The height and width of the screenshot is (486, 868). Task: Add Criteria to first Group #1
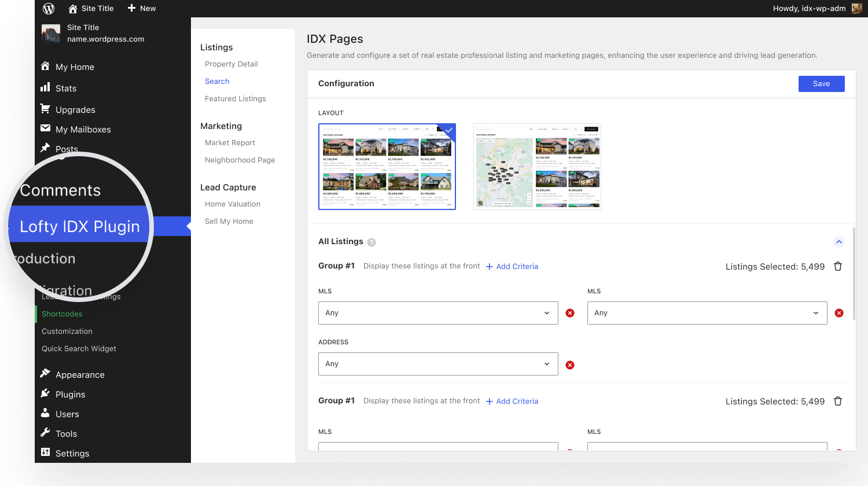point(512,267)
